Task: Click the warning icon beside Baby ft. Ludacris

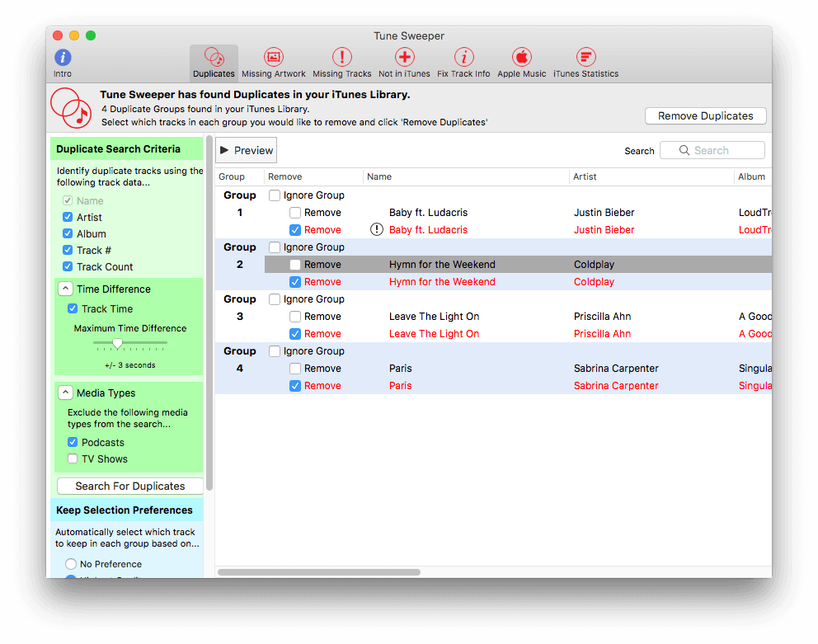Action: coord(377,229)
